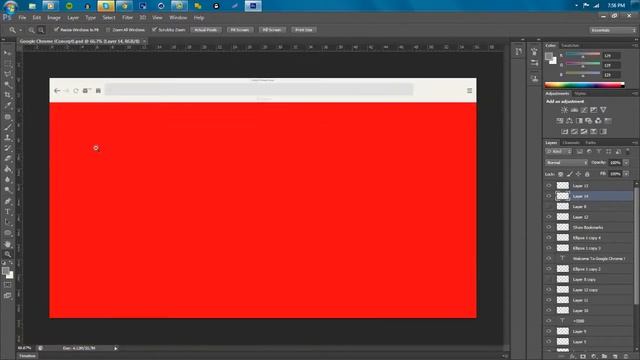640x360 pixels.
Task: Open the Window menu
Action: pos(178,18)
